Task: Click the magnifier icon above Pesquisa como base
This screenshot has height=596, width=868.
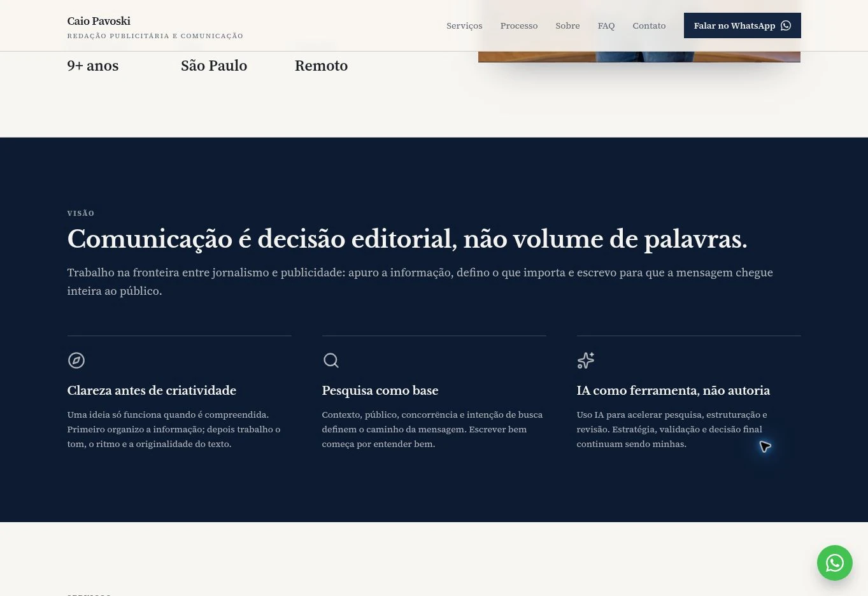Action: pyautogui.click(x=331, y=360)
